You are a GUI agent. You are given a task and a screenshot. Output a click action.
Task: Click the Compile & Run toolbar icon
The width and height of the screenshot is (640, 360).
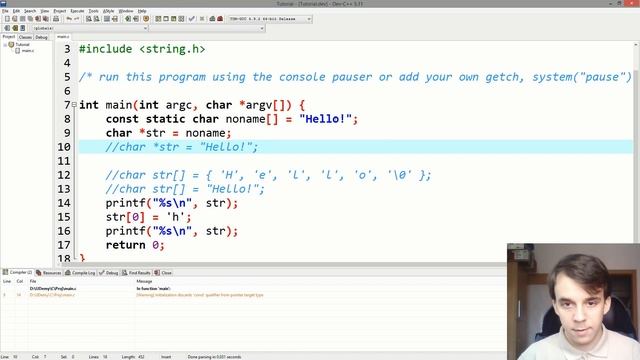click(x=173, y=19)
